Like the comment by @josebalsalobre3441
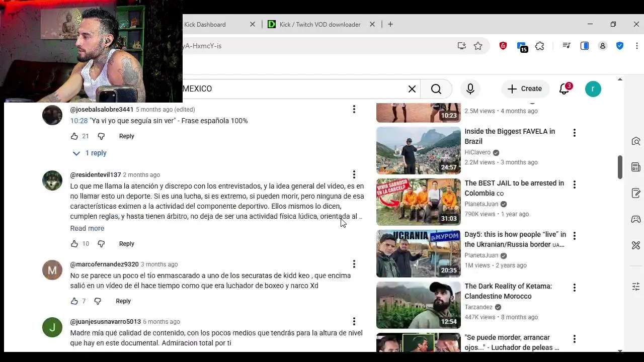This screenshot has width=644, height=362. pos(74,136)
